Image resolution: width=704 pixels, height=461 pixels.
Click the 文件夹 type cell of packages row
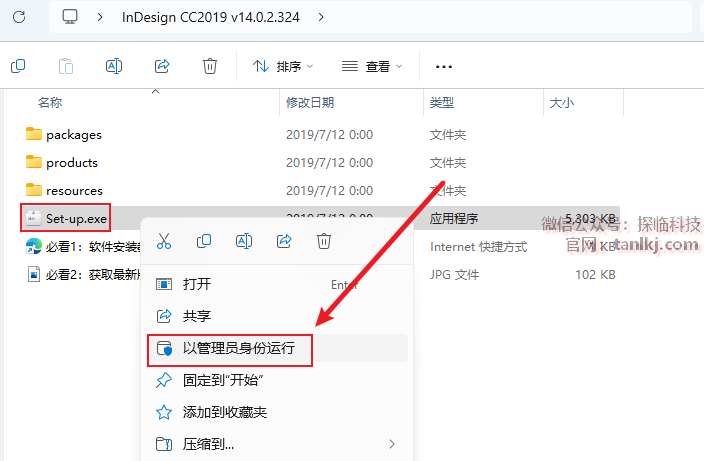pyautogui.click(x=448, y=135)
